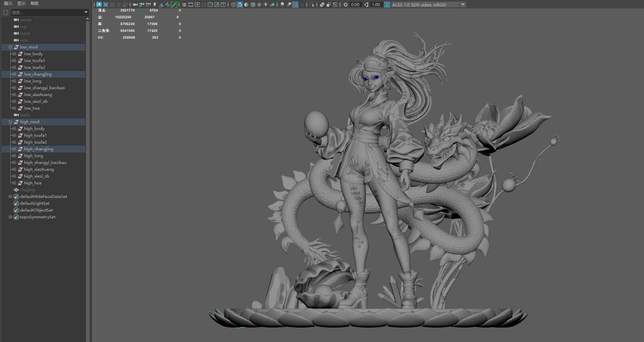Select high_hua in the outliner
Image resolution: width=644 pixels, height=342 pixels.
coord(32,183)
